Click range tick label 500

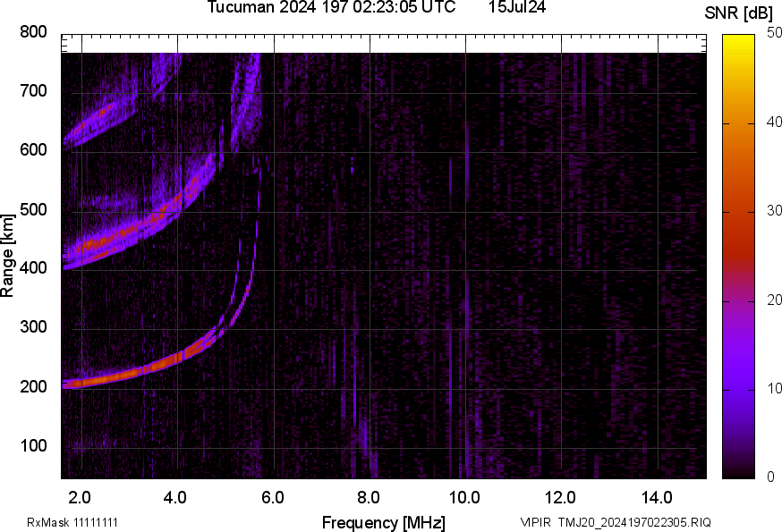[x=33, y=209]
